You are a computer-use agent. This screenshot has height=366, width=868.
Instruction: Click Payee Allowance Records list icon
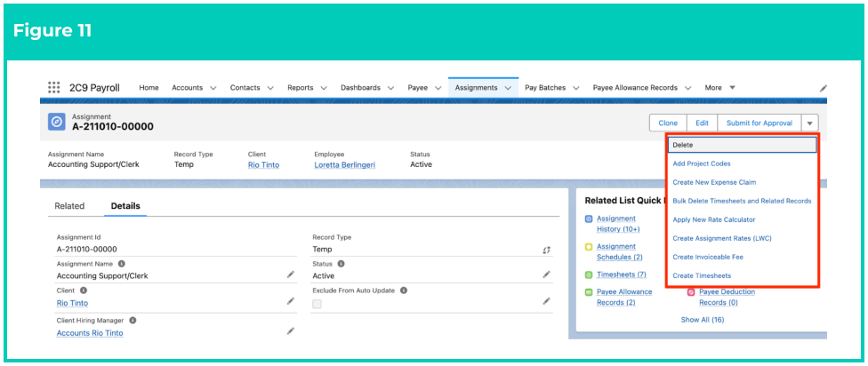589,292
